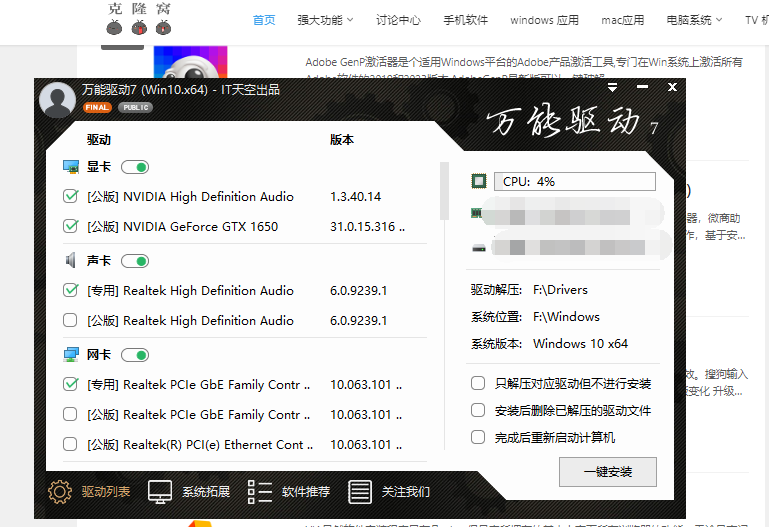Screen dimensions: 769x527
Task: Click the CPU chip icon
Action: 479,181
